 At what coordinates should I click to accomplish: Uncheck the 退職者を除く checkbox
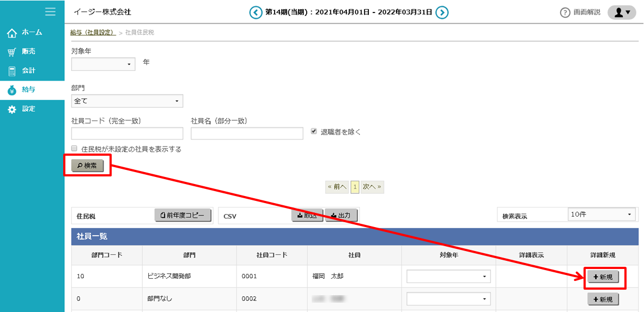314,131
